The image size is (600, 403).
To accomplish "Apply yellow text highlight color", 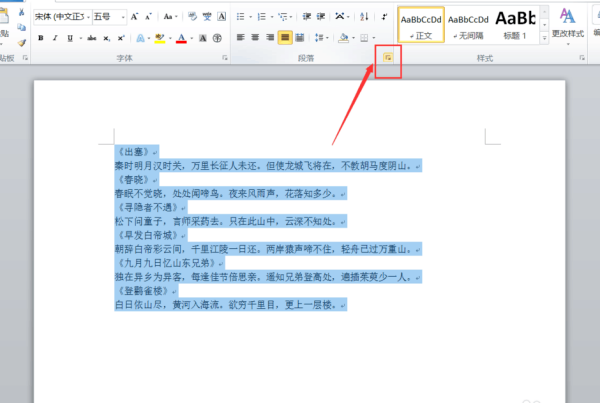I will point(160,38).
